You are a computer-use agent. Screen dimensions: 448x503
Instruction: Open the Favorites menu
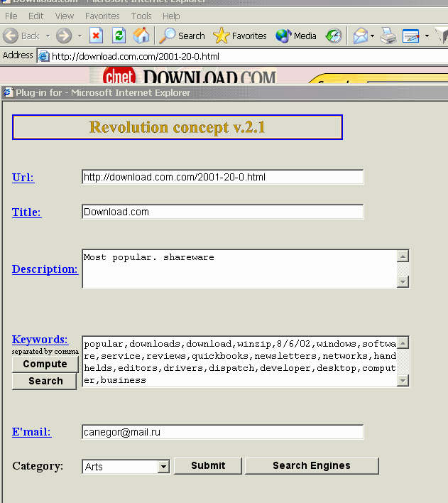[102, 16]
